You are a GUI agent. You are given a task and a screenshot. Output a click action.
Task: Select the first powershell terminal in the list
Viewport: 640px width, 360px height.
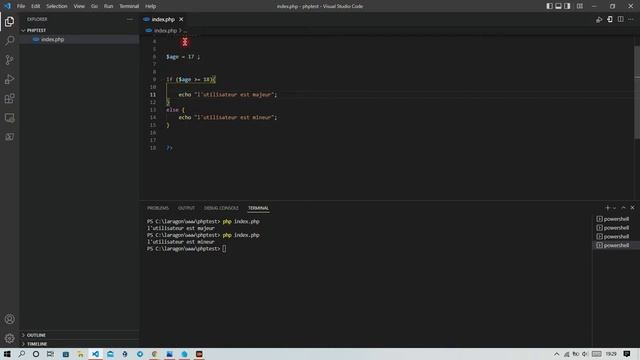click(x=616, y=219)
